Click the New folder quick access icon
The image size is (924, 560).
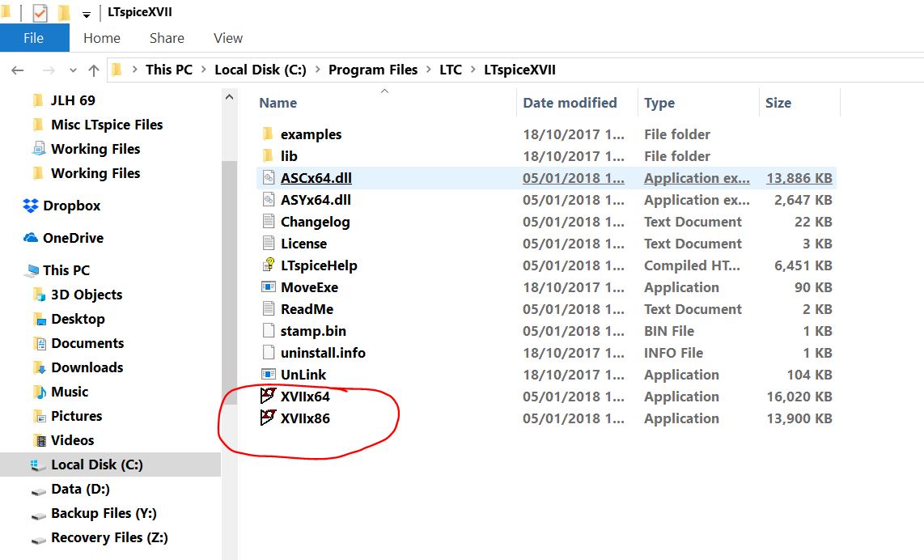pos(64,12)
